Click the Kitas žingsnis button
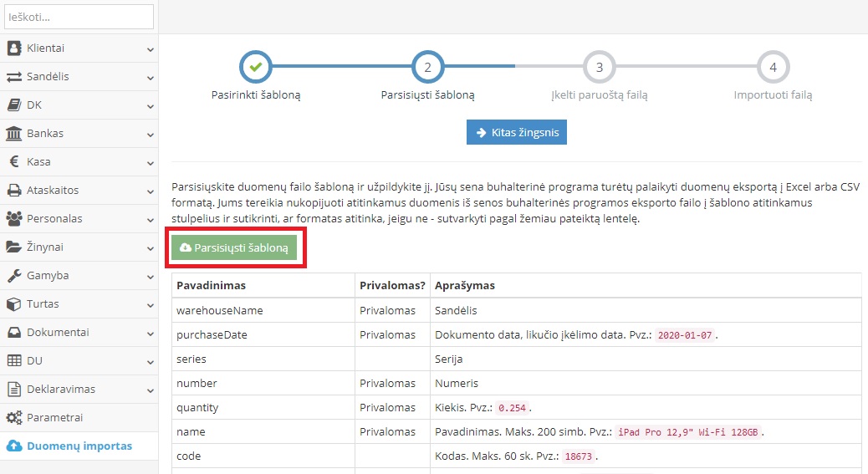This screenshot has width=868, height=474. click(x=516, y=132)
